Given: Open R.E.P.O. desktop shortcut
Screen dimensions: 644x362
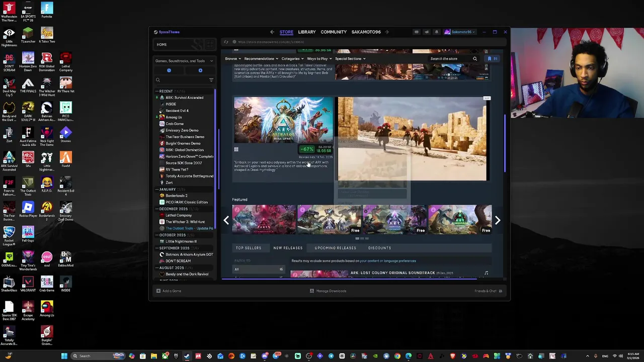Looking at the screenshot, I should (x=47, y=185).
